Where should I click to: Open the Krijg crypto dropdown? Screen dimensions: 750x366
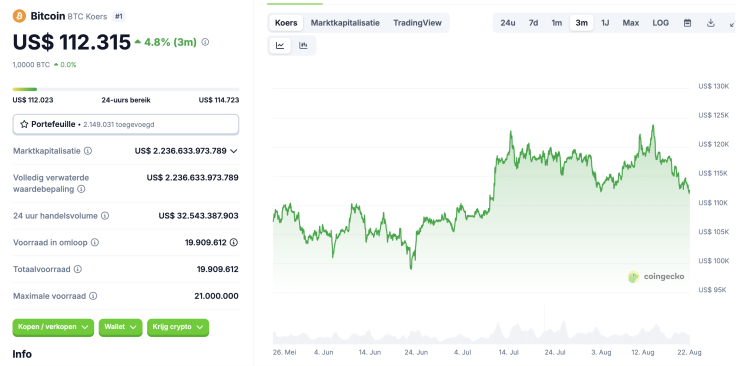[x=178, y=327]
